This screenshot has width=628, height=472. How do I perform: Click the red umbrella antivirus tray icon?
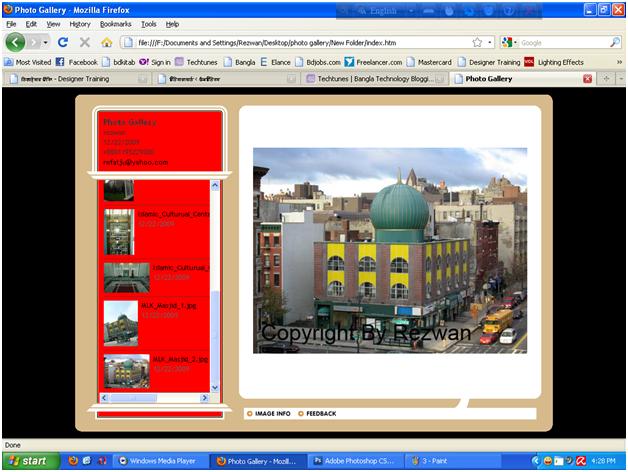click(x=581, y=461)
